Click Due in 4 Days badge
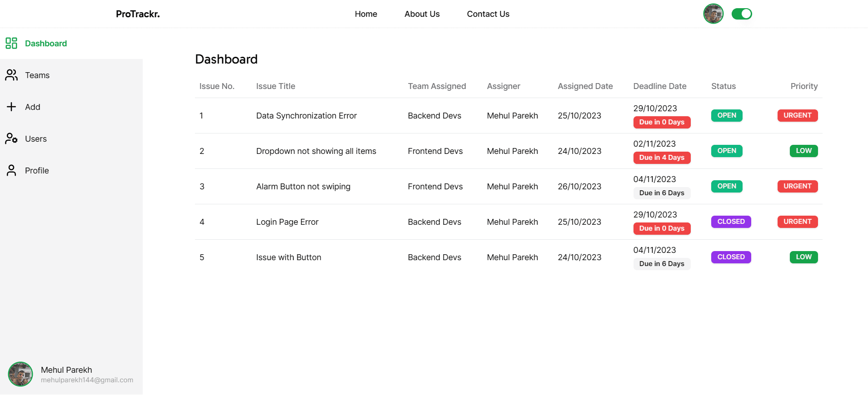 (662, 158)
